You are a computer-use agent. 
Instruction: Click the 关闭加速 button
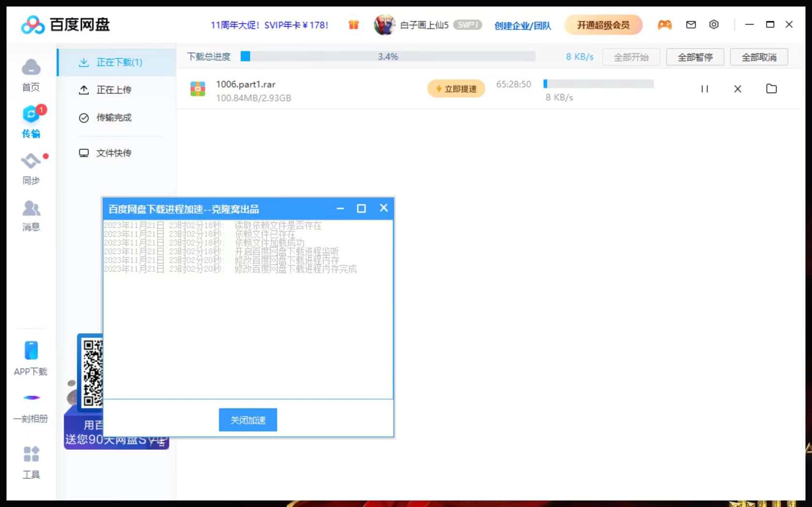(247, 420)
